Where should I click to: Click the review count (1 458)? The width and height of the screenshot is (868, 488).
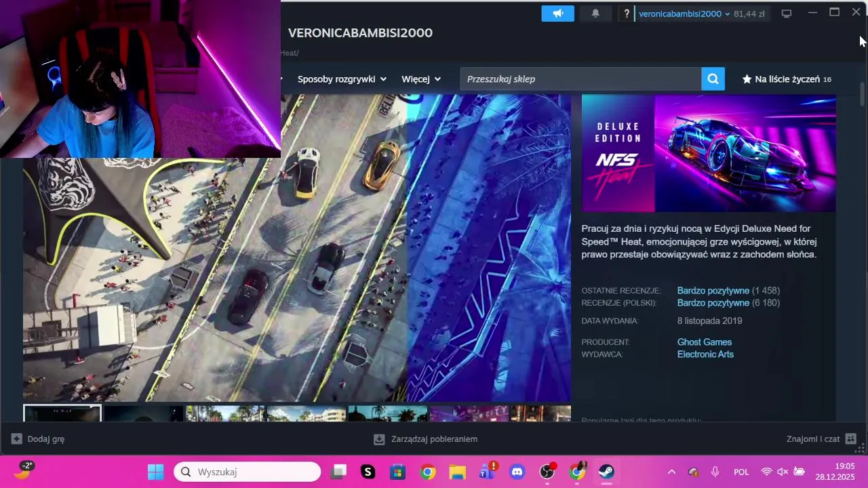(766, 291)
